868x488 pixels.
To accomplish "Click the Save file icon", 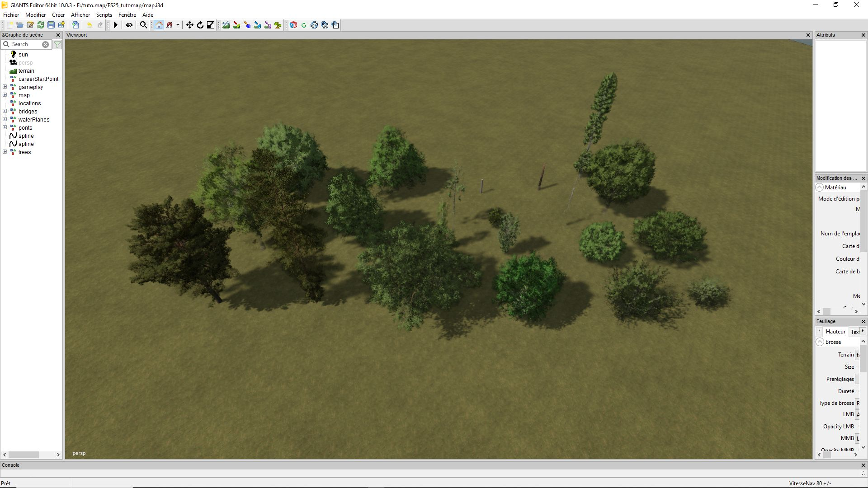I will (x=51, y=25).
